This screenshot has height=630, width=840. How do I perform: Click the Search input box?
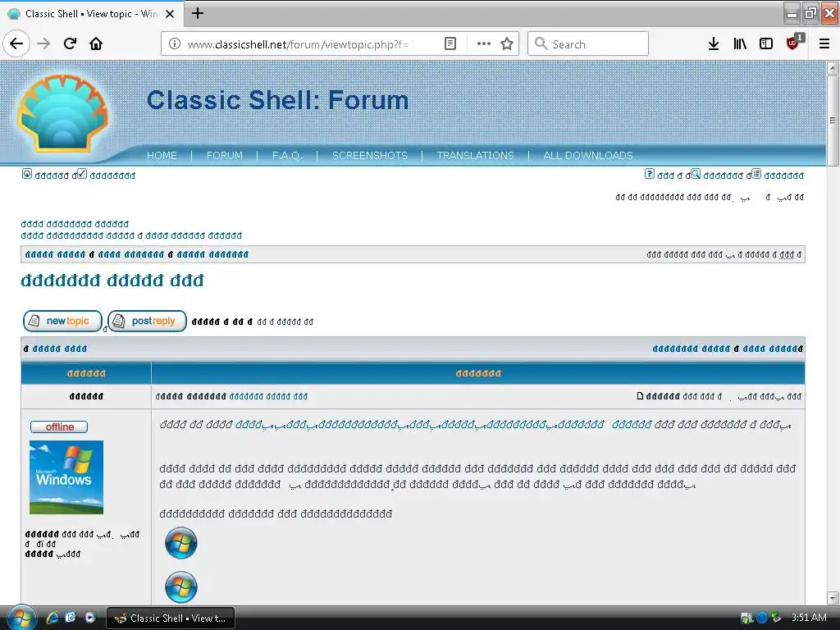[588, 44]
